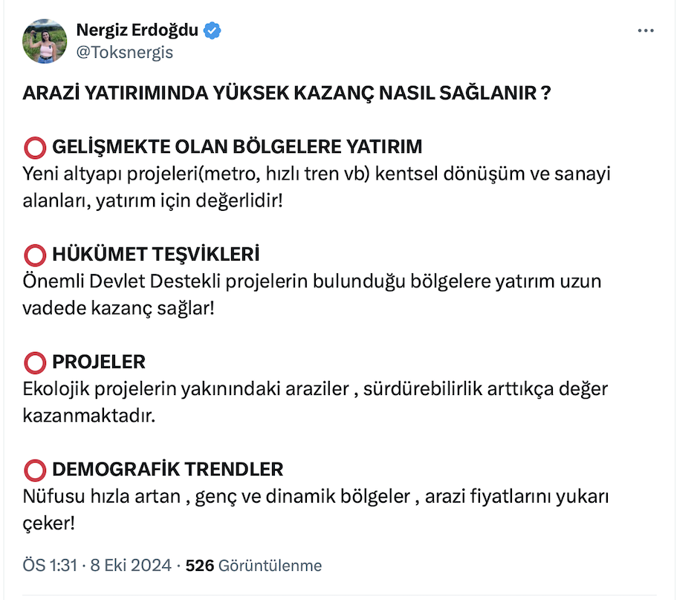Click the 526 Görüntülenme view count
Image resolution: width=700 pixels, height=600 pixels.
click(253, 566)
